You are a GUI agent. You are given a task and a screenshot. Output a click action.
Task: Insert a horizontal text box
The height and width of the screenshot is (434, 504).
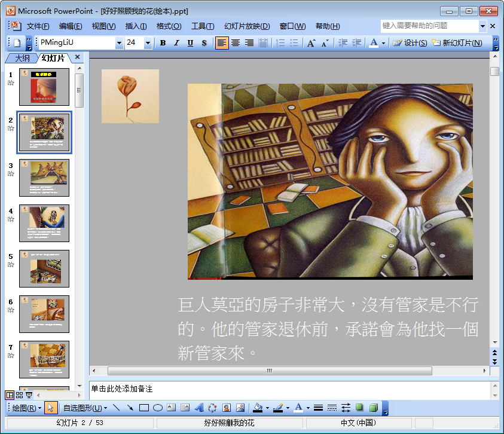172,408
